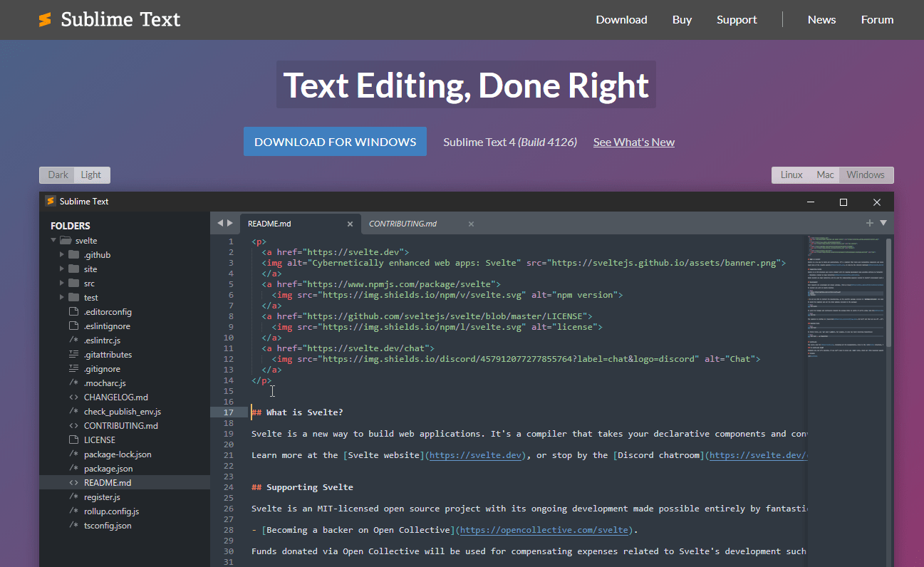Close the CONTRIBUTING.md tab with its X
The width and height of the screenshot is (924, 567).
pyautogui.click(x=471, y=224)
